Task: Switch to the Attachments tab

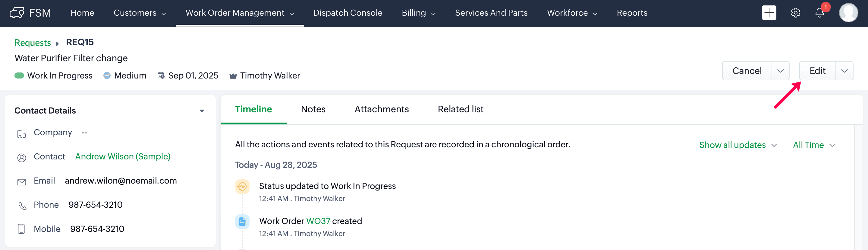Action: tap(382, 109)
